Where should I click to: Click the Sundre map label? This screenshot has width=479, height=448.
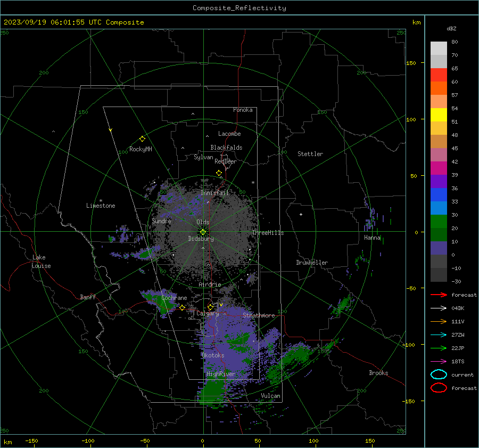pos(161,221)
